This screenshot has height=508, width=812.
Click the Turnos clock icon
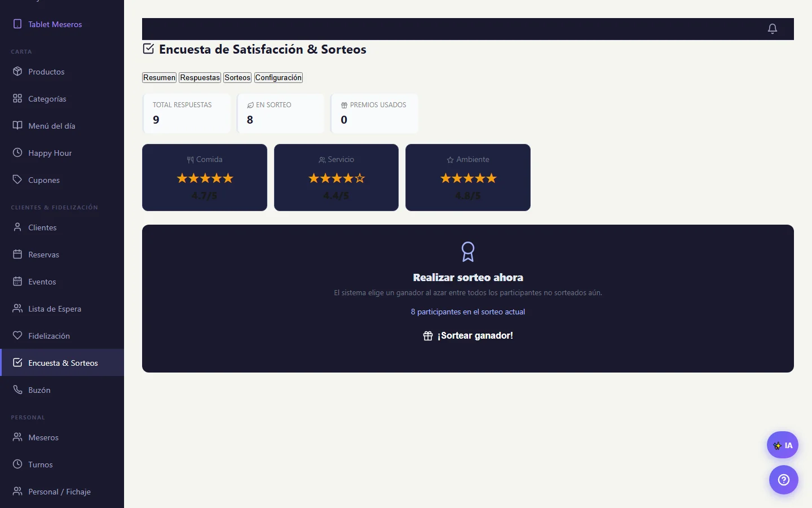coord(17,464)
